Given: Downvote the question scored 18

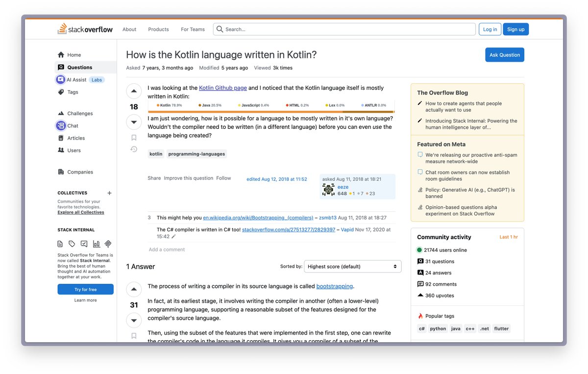Looking at the screenshot, I should [x=134, y=122].
